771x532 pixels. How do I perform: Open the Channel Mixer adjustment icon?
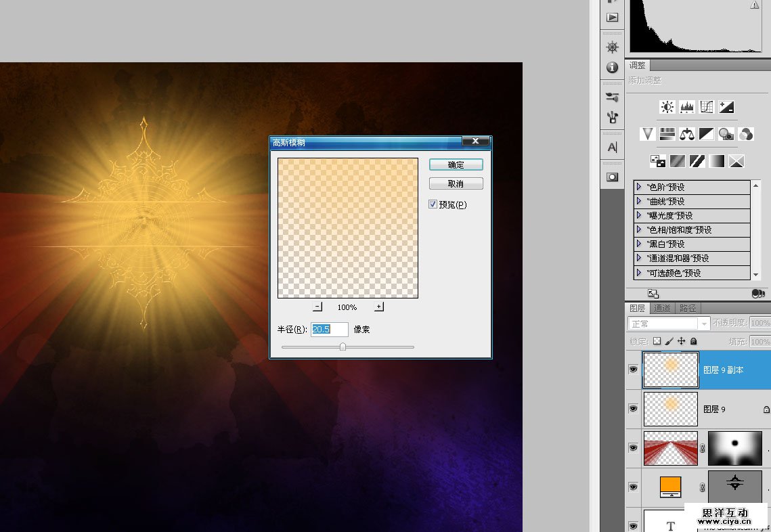[746, 134]
